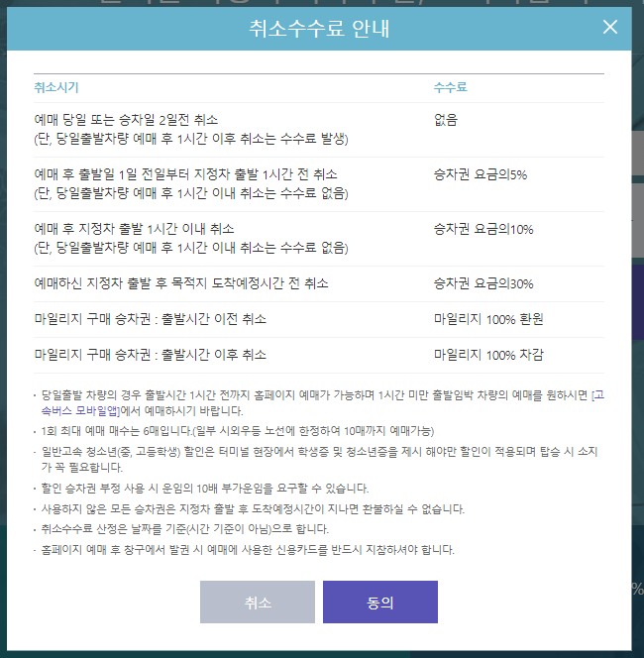Click 예매 당일 또는 승차일 2일전 취소 text

click(126, 120)
